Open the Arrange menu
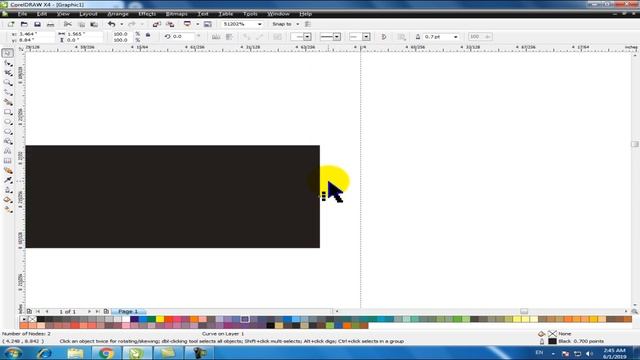 click(118, 14)
